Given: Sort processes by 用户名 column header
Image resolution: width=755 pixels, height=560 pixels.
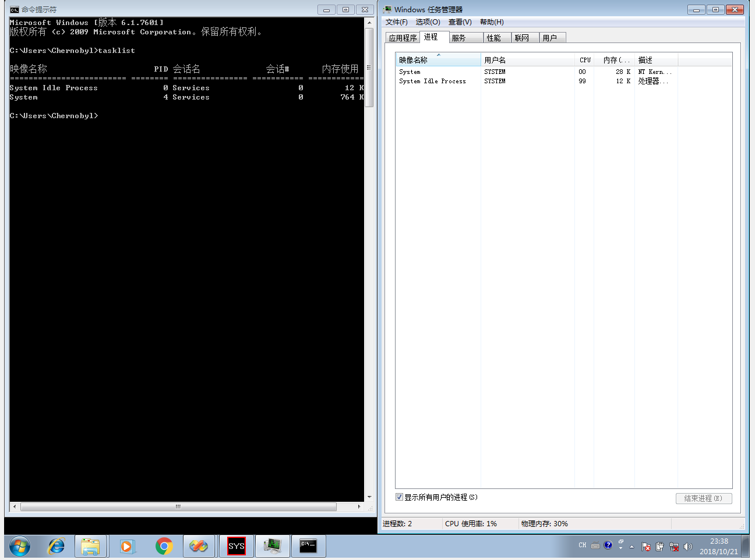Looking at the screenshot, I should click(528, 60).
